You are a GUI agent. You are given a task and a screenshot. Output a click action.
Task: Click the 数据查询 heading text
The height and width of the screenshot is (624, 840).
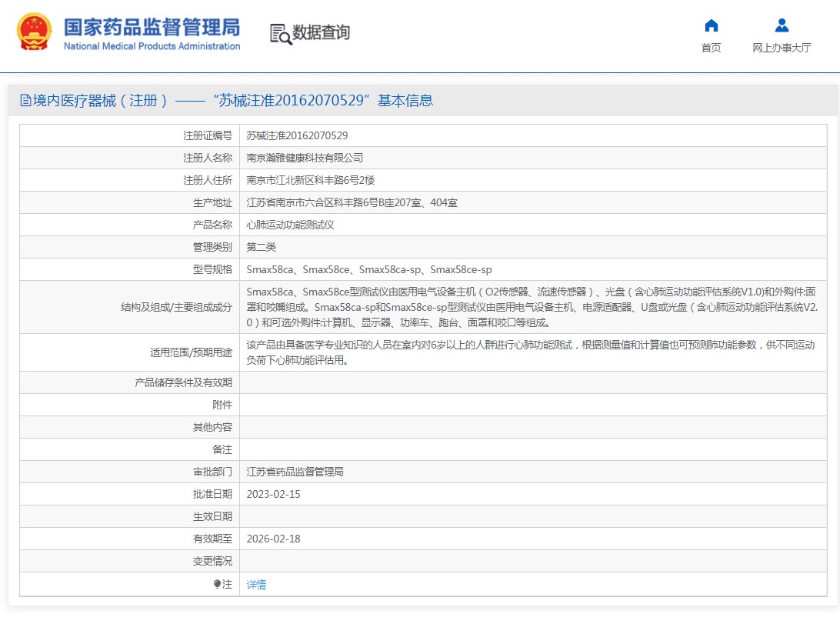click(x=321, y=32)
